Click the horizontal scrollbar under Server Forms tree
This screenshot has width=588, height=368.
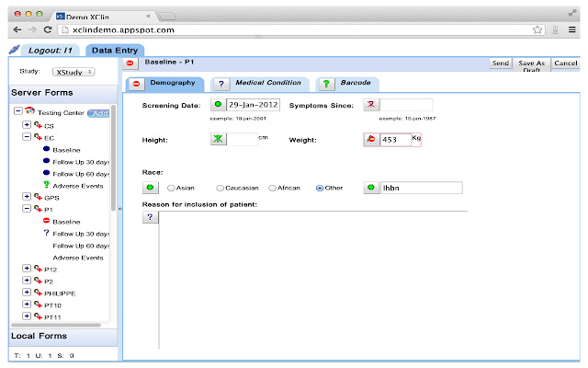click(x=56, y=325)
